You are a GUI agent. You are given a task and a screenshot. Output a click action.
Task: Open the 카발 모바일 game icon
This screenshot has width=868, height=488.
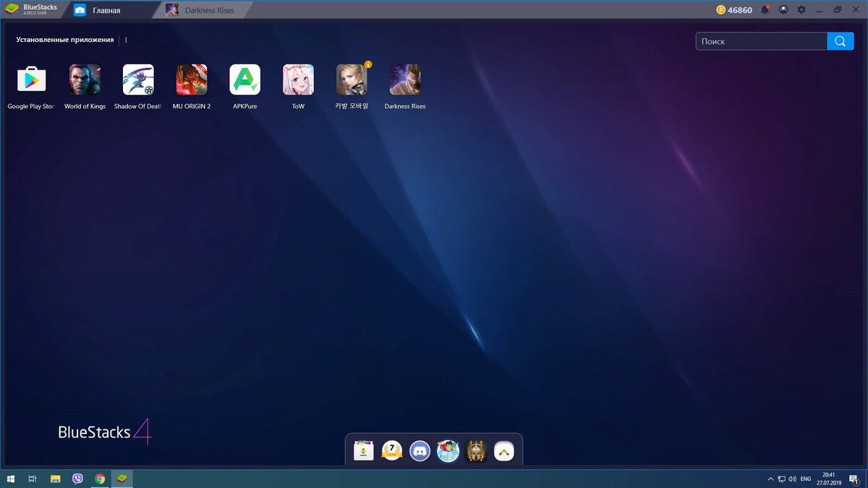tap(352, 80)
